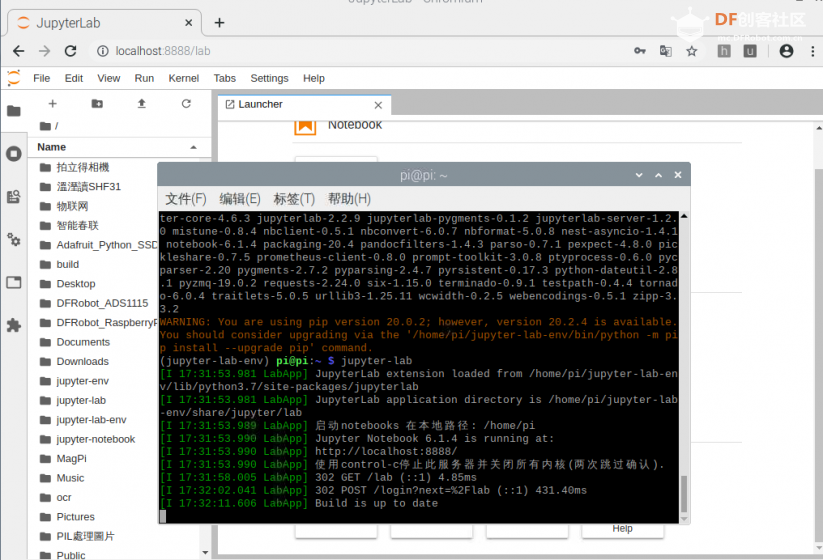Click the terminal window up arrow
The width and height of the screenshot is (823, 560).
click(x=658, y=175)
